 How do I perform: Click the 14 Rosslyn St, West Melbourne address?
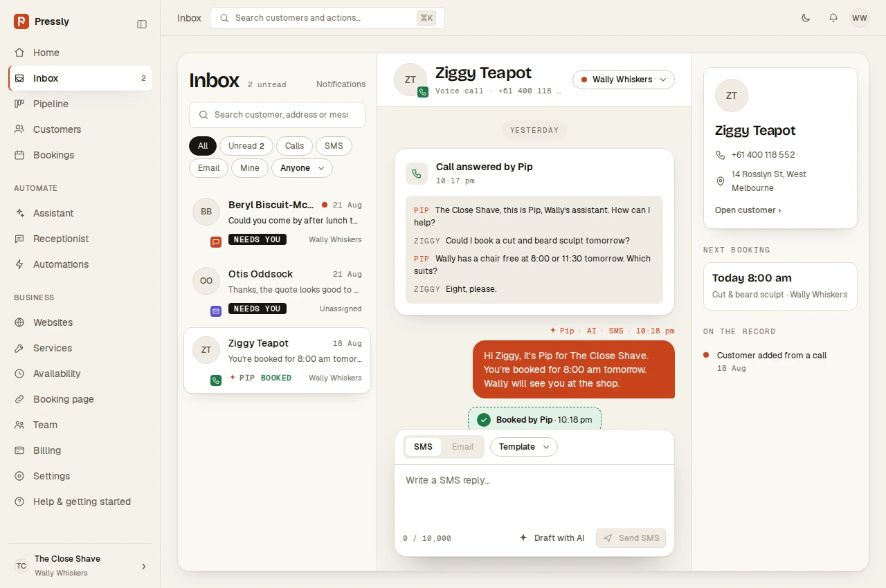click(769, 181)
